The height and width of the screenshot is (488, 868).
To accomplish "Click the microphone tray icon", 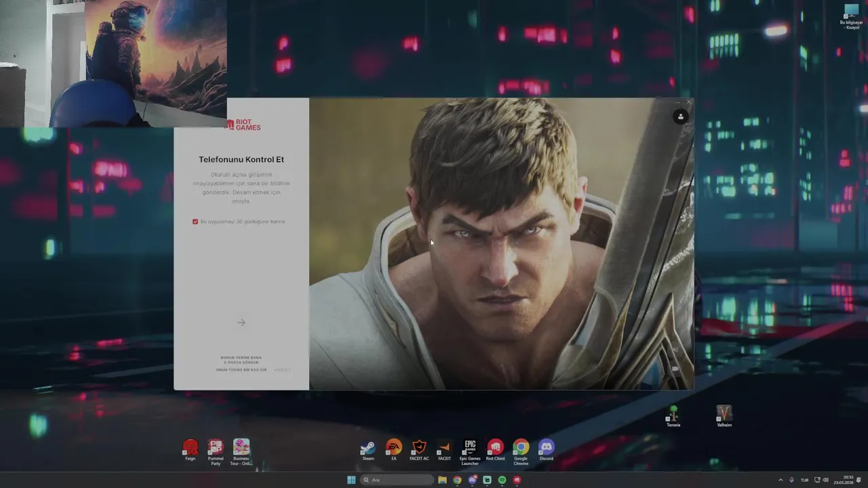I will 791,480.
